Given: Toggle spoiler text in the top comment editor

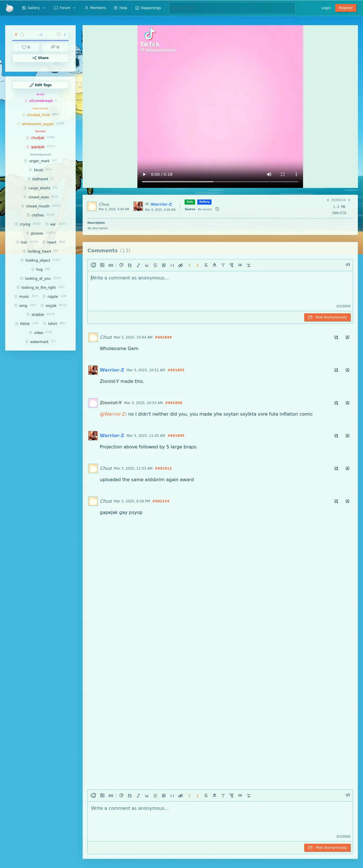Looking at the screenshot, I should pyautogui.click(x=181, y=265).
